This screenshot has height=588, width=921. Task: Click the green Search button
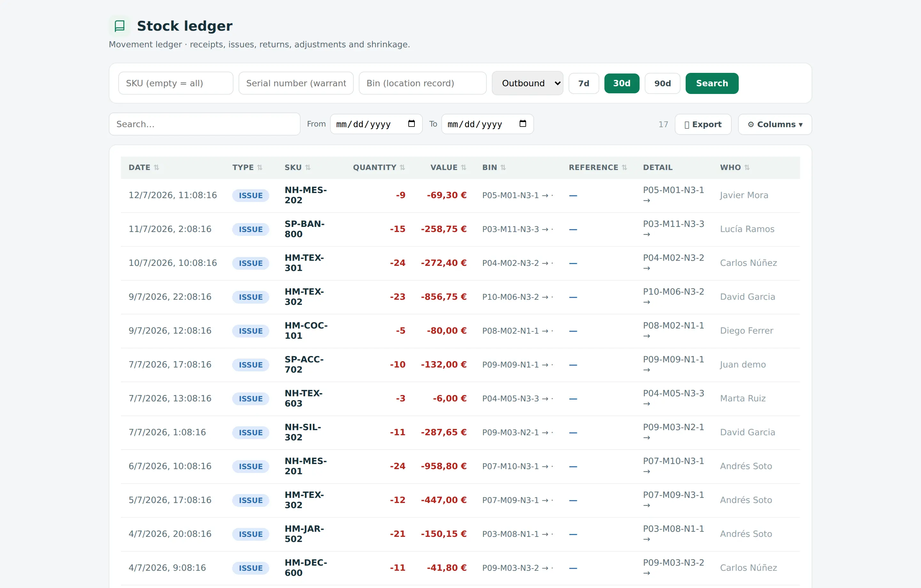[712, 83]
